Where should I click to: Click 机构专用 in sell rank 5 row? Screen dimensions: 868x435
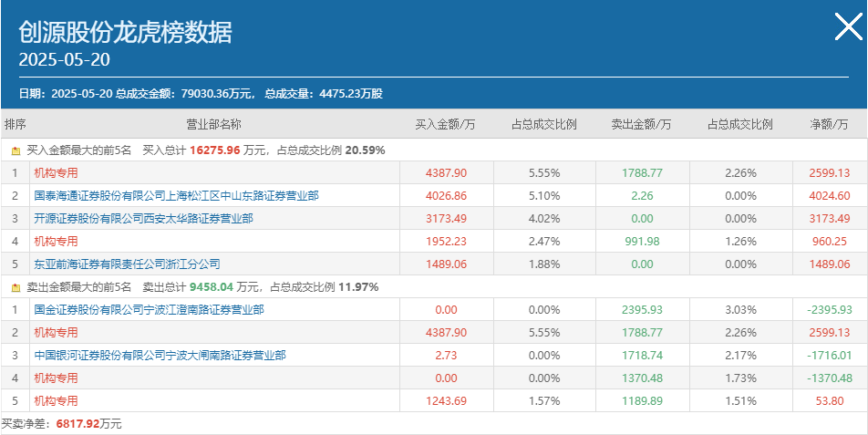point(56,400)
